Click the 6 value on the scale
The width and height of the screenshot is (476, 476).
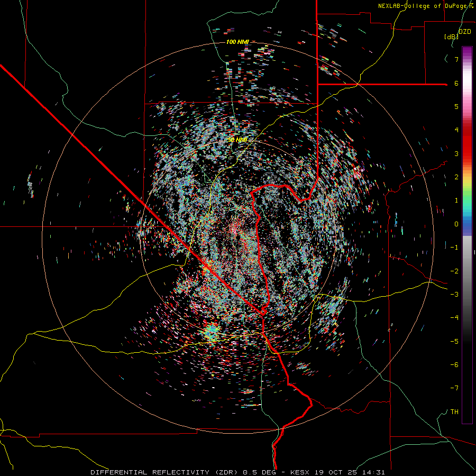click(x=456, y=83)
